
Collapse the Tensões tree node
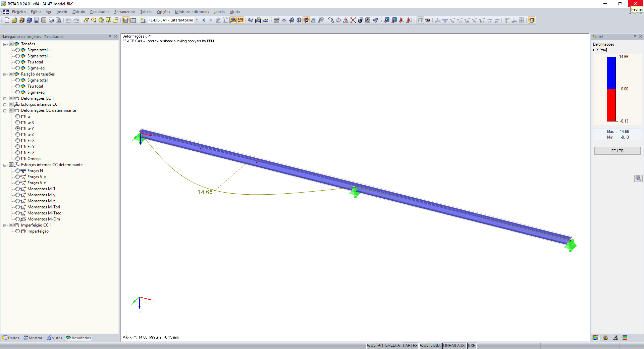click(5, 44)
